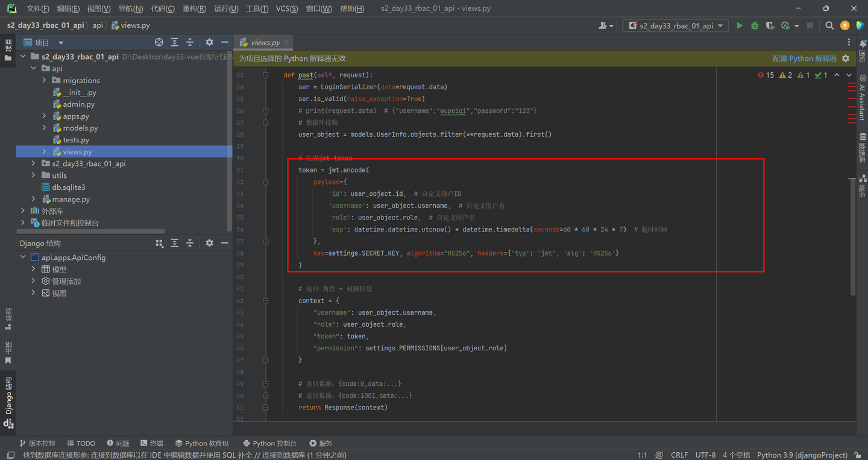
Task: Run the s2_day33_rbac_01_api configuration
Action: coord(740,26)
